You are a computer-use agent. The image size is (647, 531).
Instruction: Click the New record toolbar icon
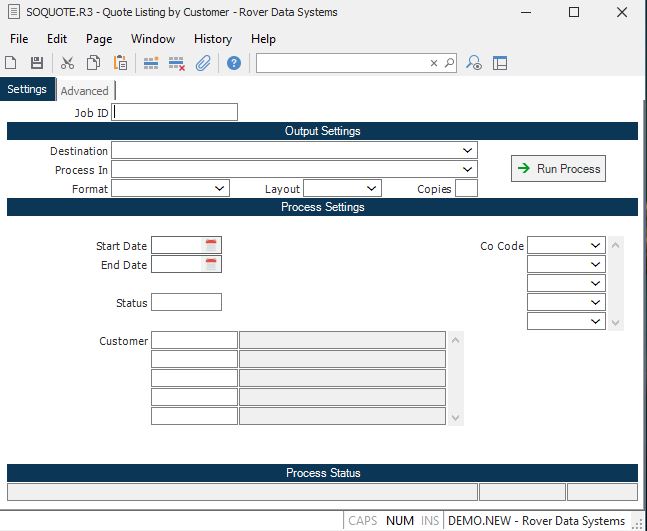click(12, 63)
